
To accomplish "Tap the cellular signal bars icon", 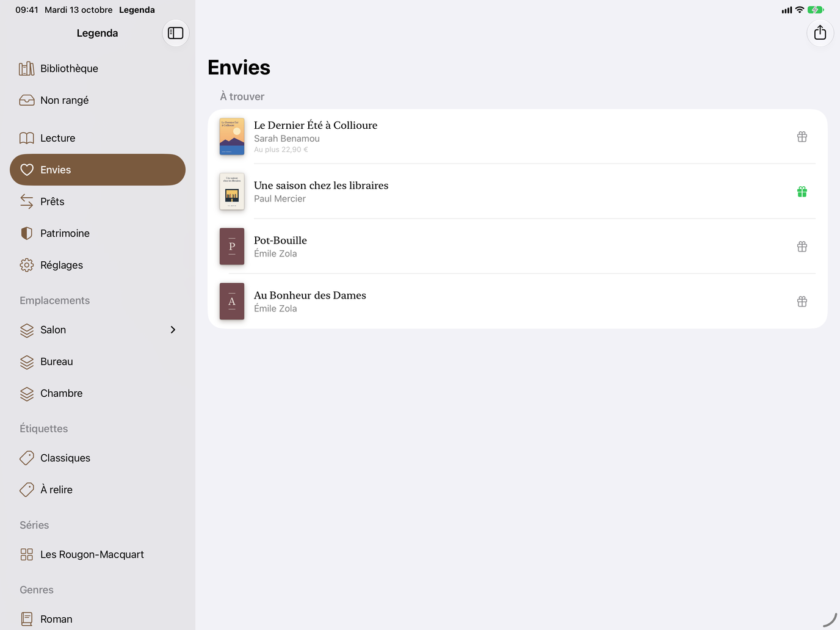I will click(x=787, y=10).
